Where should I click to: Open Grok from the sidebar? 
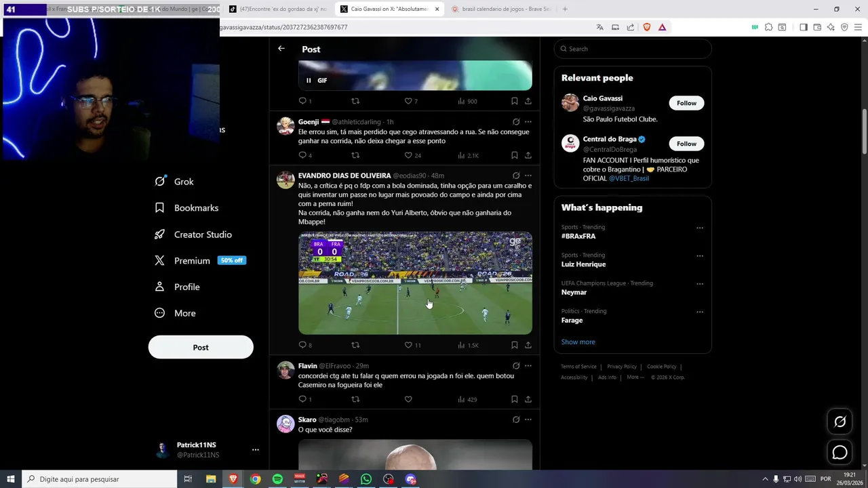pos(174,182)
